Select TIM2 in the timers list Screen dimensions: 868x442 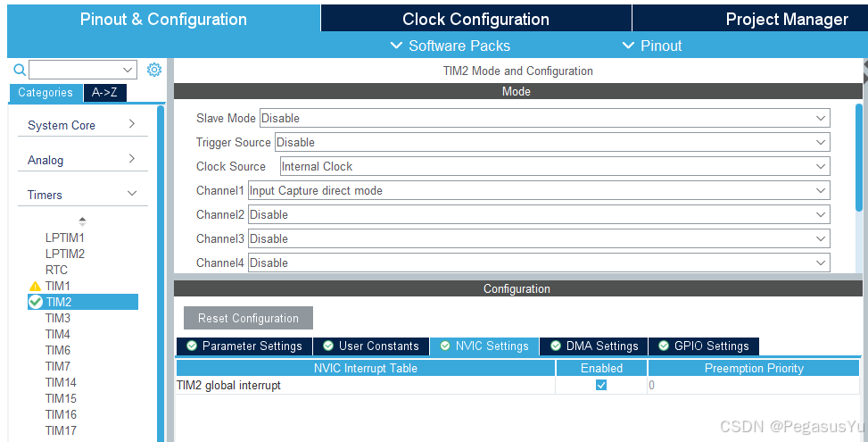tap(83, 302)
